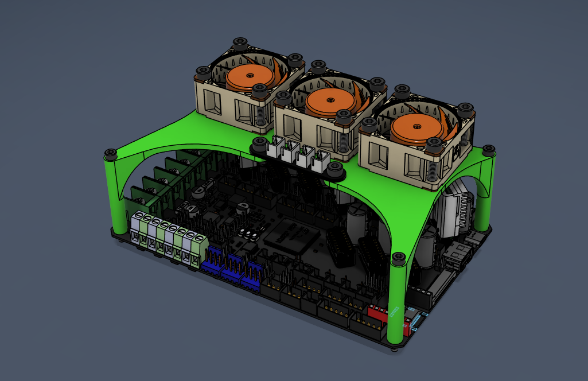Click the screw atop the left green pillar
588x381 pixels.
coord(111,154)
